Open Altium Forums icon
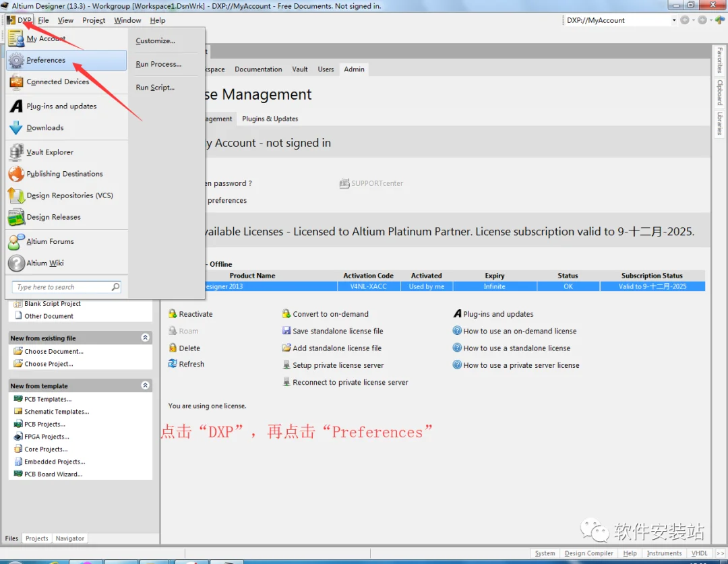 16,241
